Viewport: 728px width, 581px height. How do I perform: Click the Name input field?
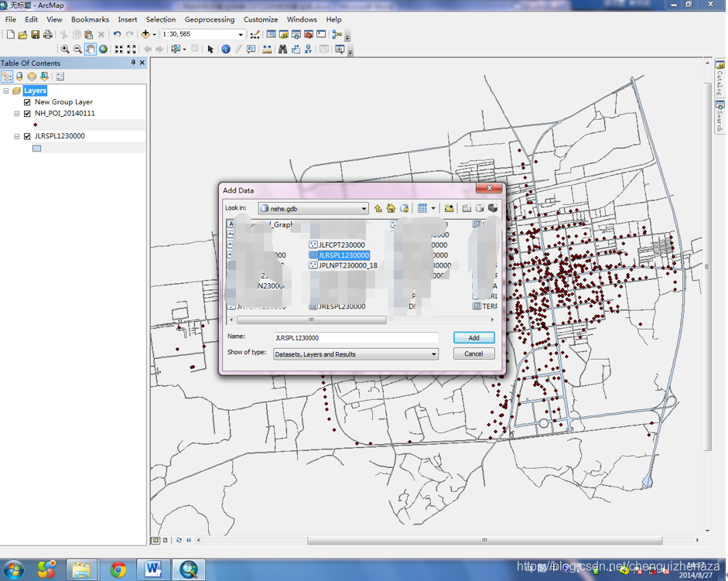click(356, 338)
